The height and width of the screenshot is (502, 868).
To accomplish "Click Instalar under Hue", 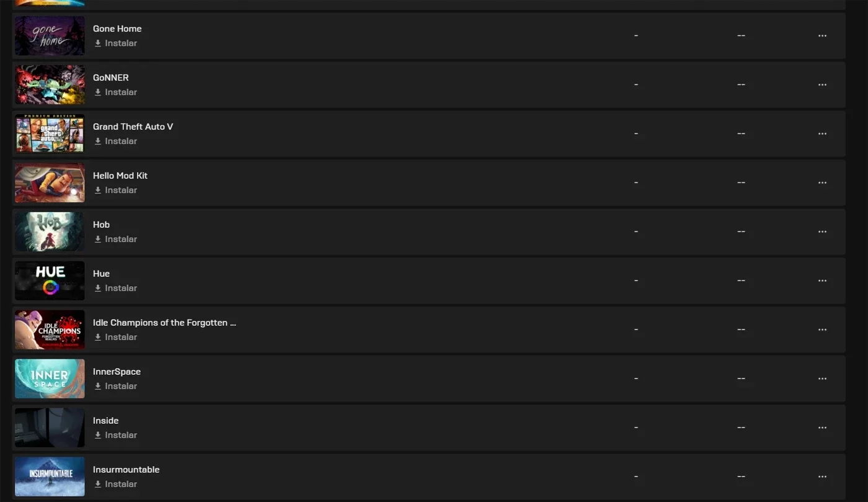I will click(x=115, y=289).
